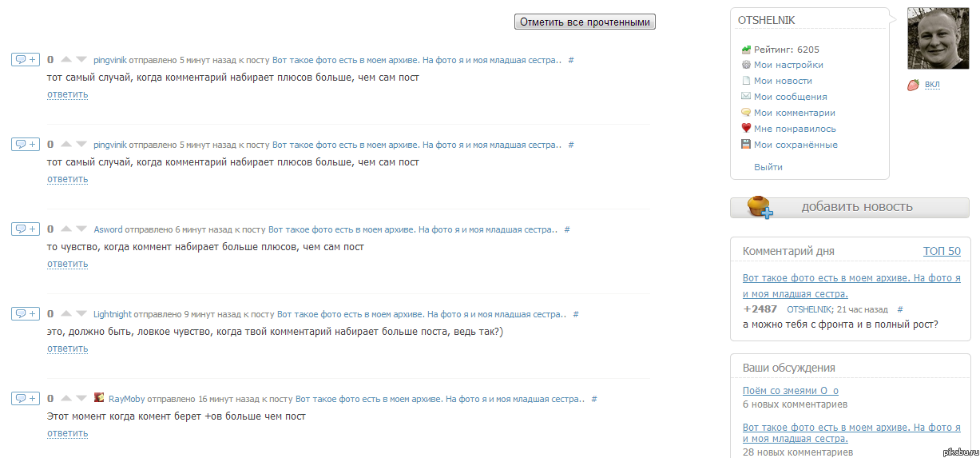Image resolution: width=980 pixels, height=458 pixels.
Task: Click Выйти to log out
Action: [768, 167]
